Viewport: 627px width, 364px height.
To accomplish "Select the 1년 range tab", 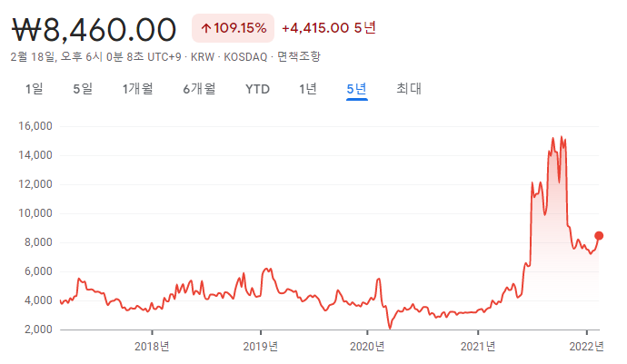I will tap(308, 89).
